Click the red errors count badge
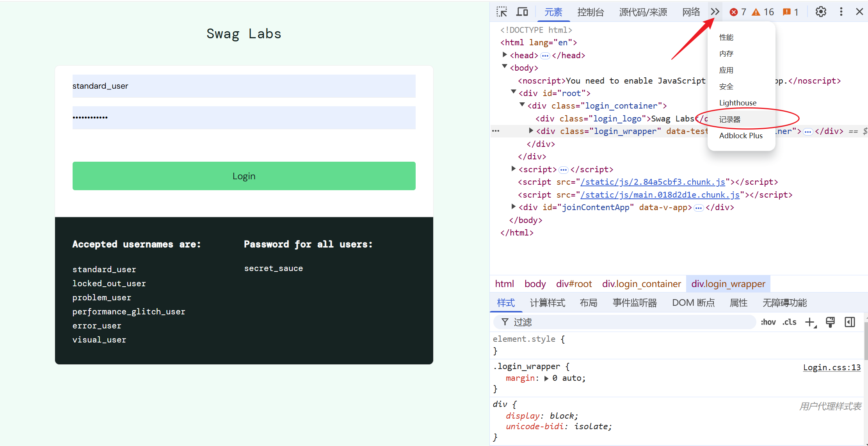Image resolution: width=868 pixels, height=446 pixels. coord(738,12)
